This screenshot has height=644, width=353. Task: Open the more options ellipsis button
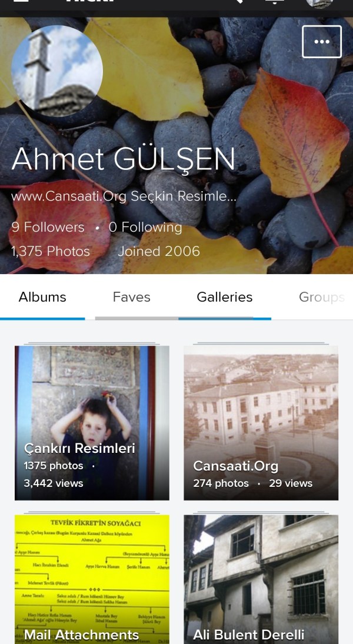click(322, 42)
